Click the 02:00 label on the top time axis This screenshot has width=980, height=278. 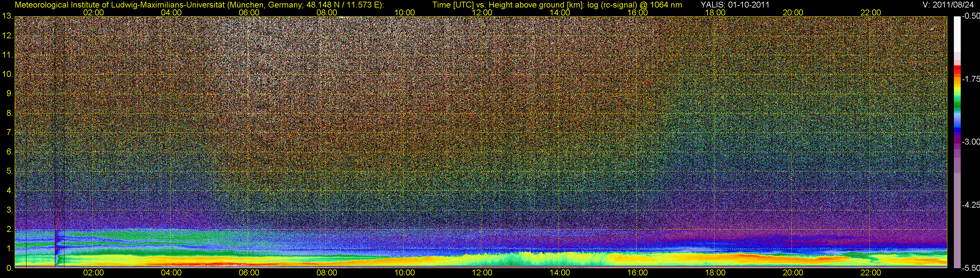pyautogui.click(x=93, y=12)
